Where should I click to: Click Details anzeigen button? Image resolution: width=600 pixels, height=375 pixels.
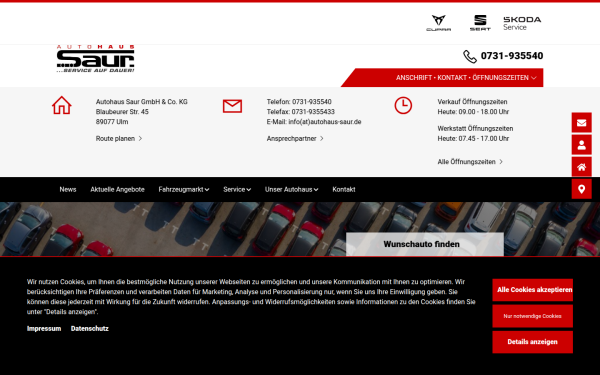(532, 342)
